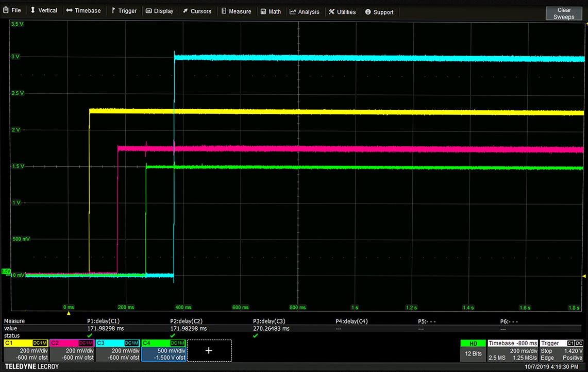Open the Timebase descriptor box settings
The height and width of the screenshot is (372, 588).
(512, 350)
